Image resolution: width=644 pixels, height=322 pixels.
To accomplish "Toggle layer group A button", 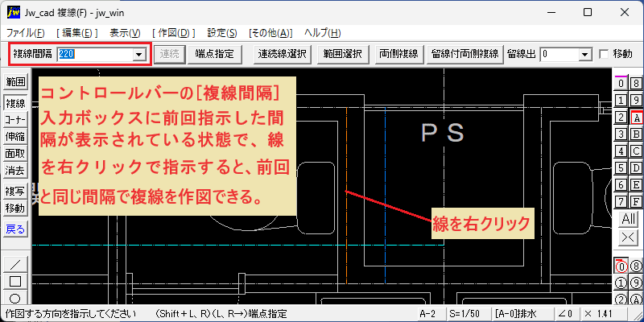I will point(636,118).
